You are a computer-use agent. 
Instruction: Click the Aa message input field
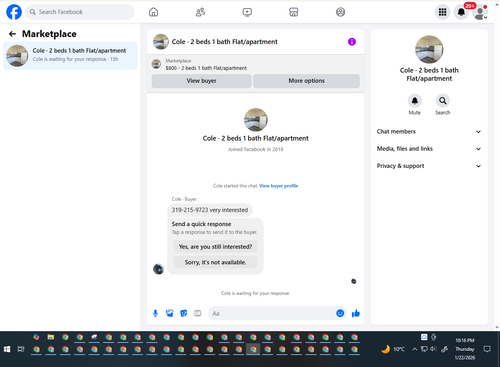(272, 313)
